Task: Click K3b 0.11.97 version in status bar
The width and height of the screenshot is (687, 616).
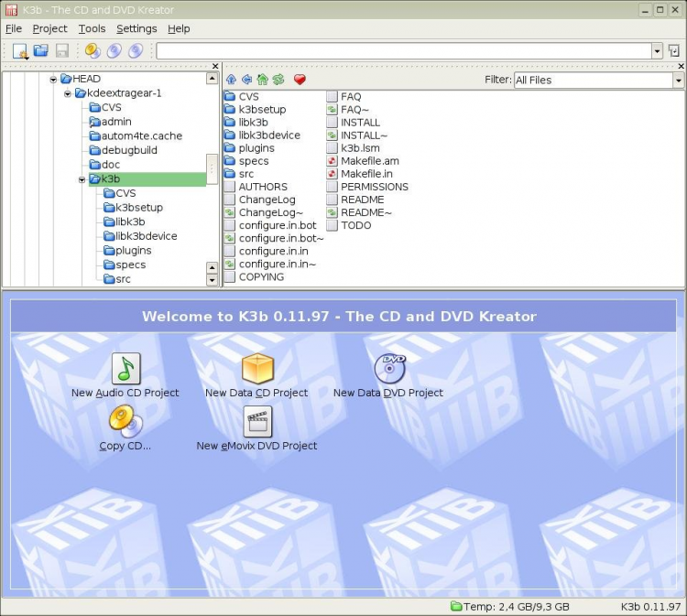Action: point(650,607)
